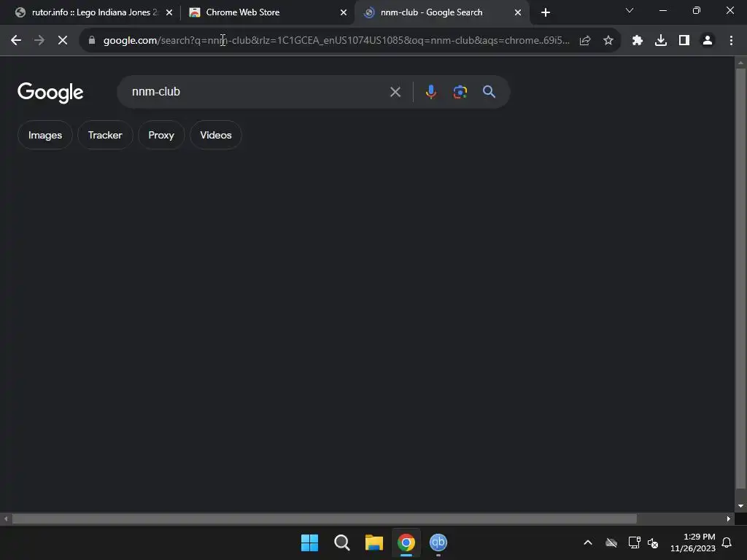Filter results by Images

click(44, 135)
